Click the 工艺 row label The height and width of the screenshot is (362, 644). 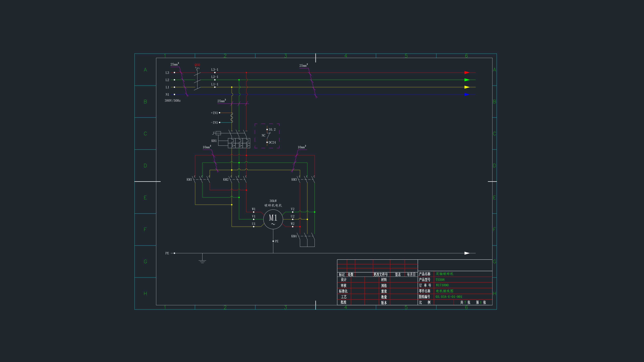[x=344, y=297]
